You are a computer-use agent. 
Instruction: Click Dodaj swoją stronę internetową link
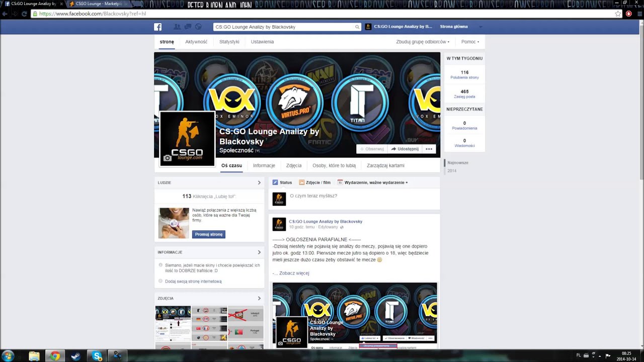193,282
